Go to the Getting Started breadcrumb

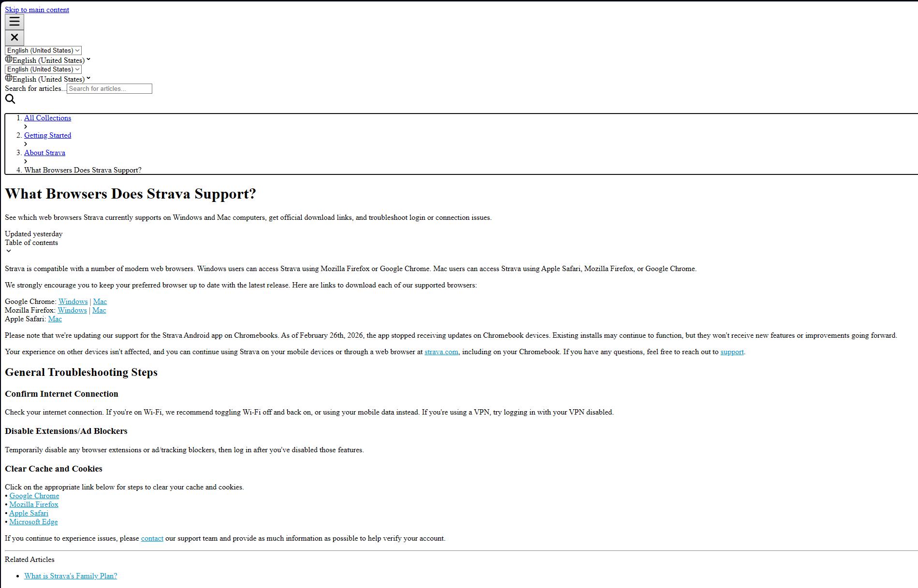click(48, 135)
